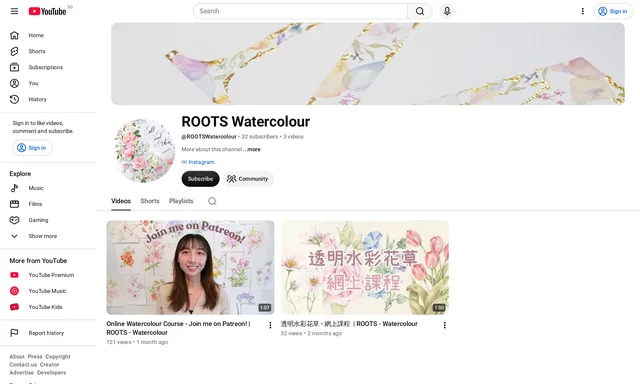Click the Copyright footer link
This screenshot has width=640, height=384.
(58, 356)
